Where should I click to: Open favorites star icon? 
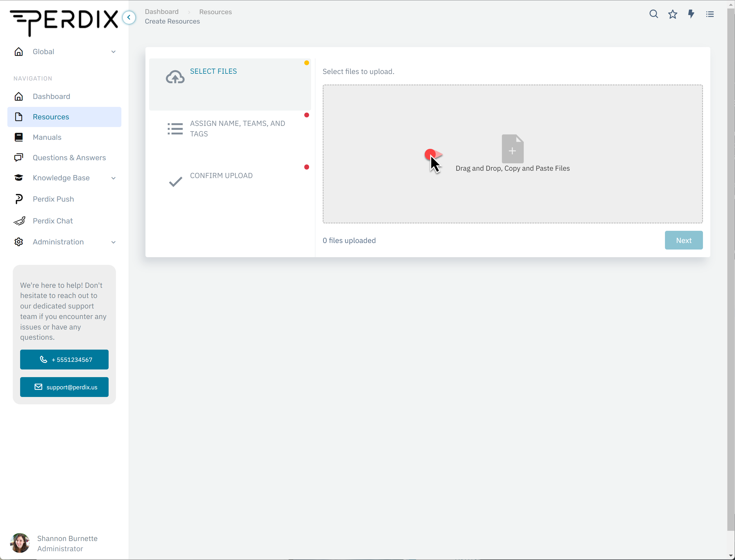[672, 14]
